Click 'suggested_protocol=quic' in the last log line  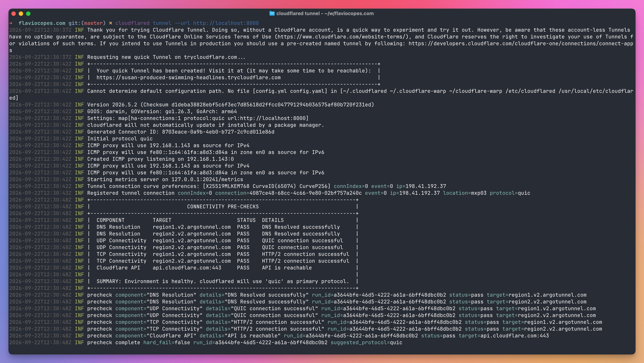(x=366, y=343)
